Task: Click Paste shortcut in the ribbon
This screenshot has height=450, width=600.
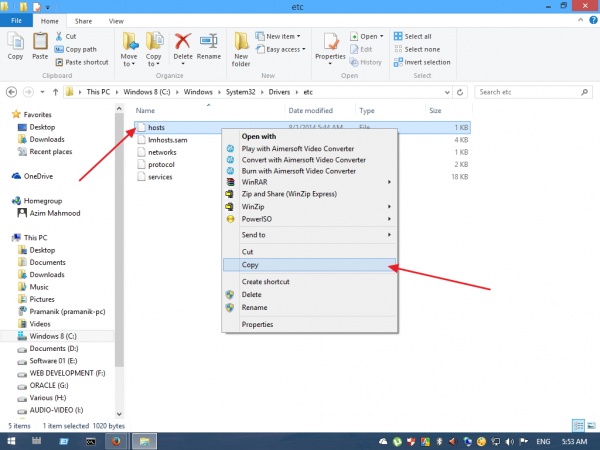Action: [82, 62]
